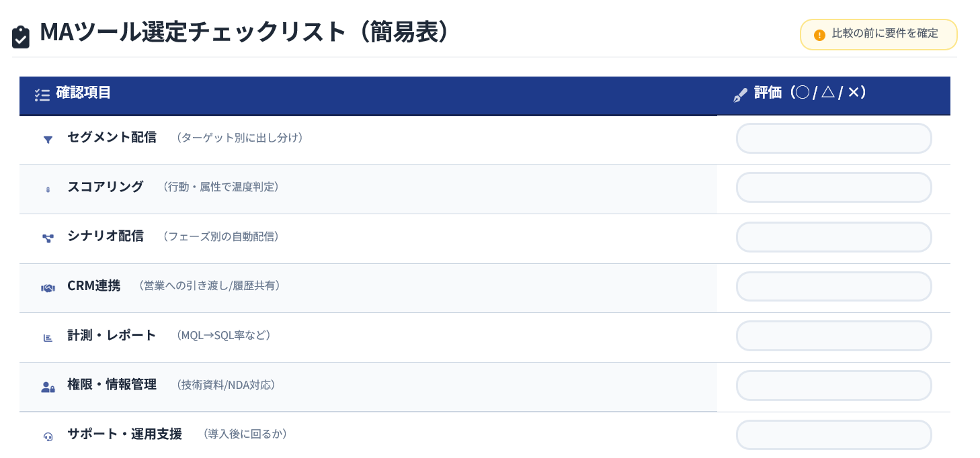Viewport: 980px width, 458px height.
Task: Focus the 権限・情報管理 evaluation input
Action: click(x=833, y=385)
